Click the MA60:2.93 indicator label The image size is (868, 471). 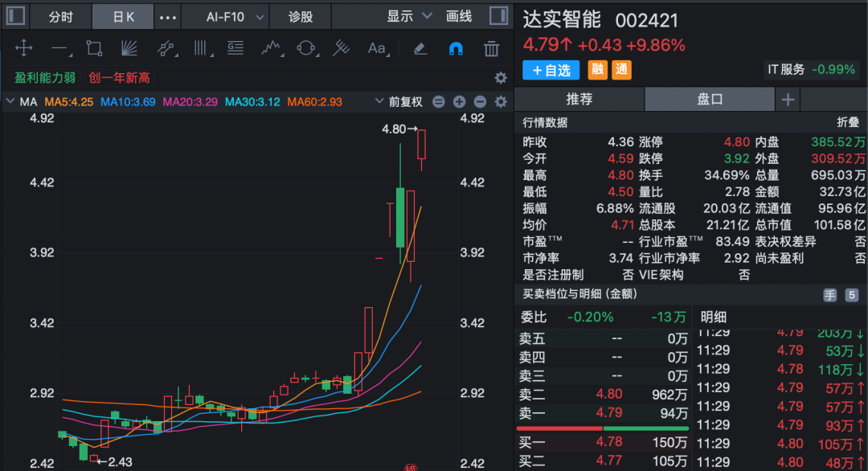pyautogui.click(x=314, y=102)
